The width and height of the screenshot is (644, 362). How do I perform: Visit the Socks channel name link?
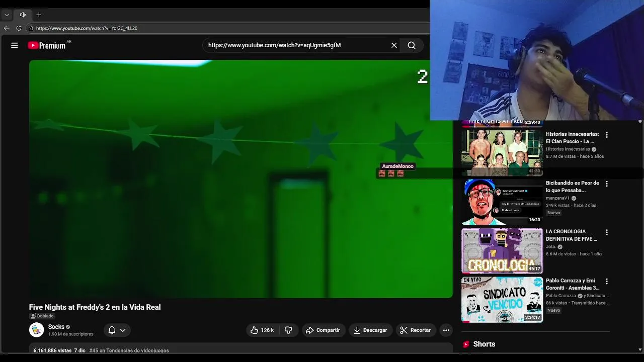tap(56, 327)
